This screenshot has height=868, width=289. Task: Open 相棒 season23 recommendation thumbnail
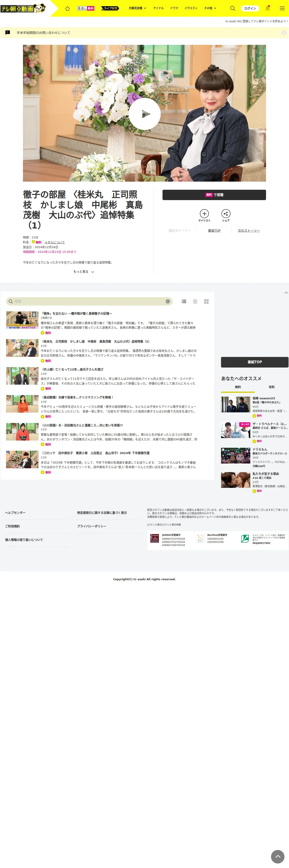[x=235, y=404]
